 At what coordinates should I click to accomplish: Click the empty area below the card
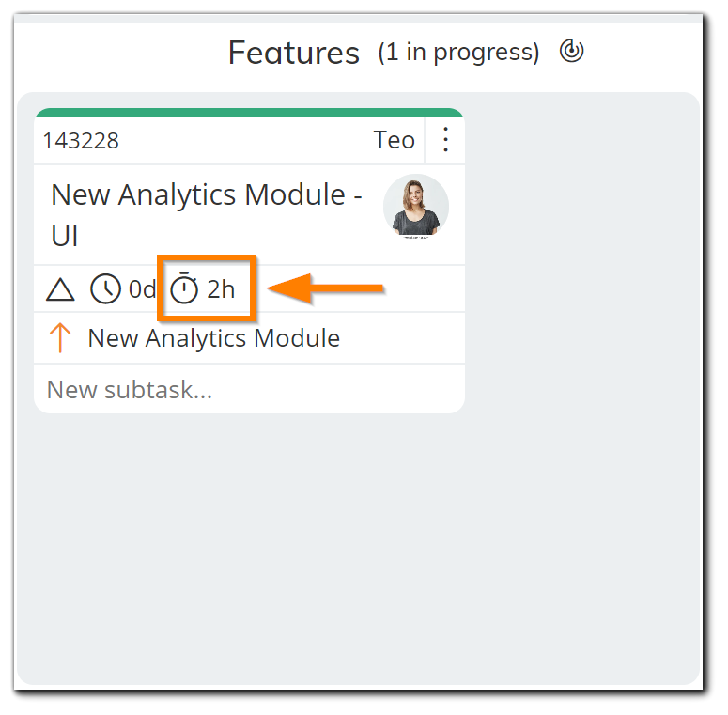tap(249, 548)
